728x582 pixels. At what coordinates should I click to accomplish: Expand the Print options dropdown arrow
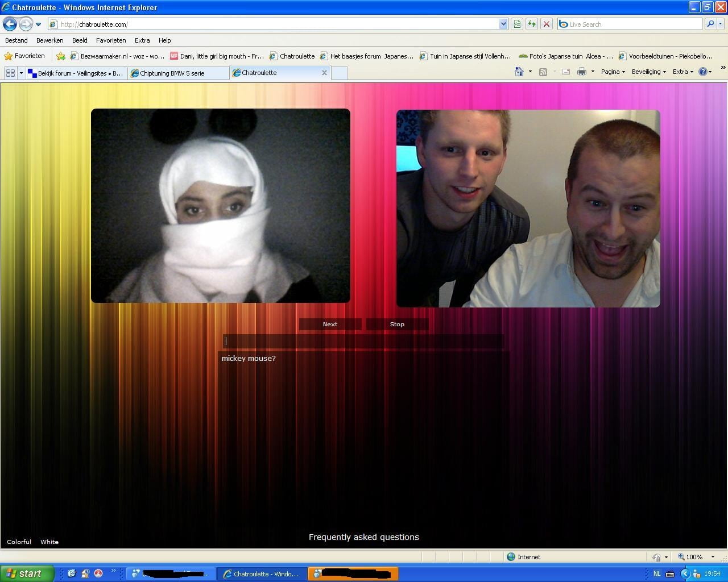[593, 72]
